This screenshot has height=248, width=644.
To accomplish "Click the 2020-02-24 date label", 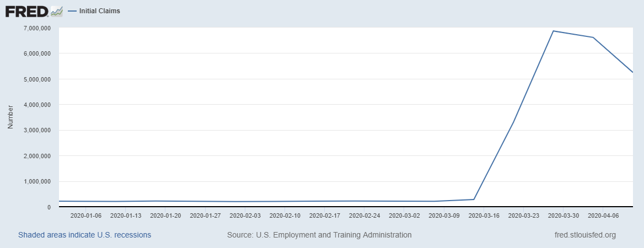I will click(x=364, y=215).
